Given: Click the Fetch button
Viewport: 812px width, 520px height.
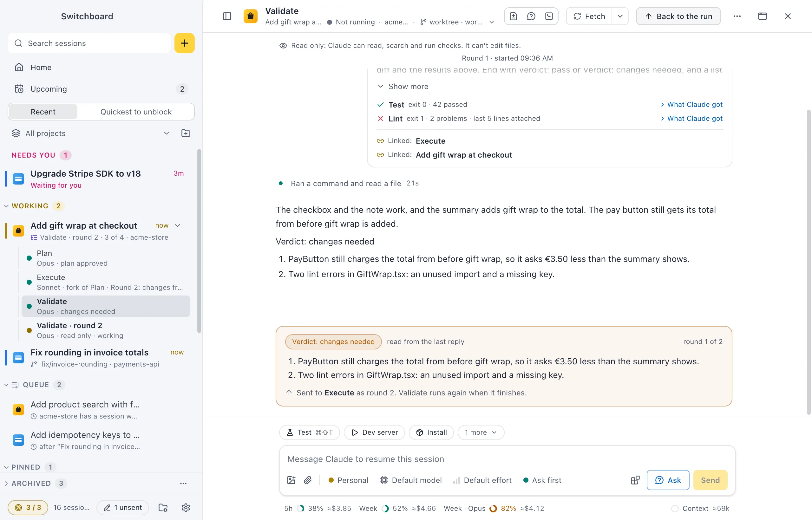Looking at the screenshot, I should 589,16.
